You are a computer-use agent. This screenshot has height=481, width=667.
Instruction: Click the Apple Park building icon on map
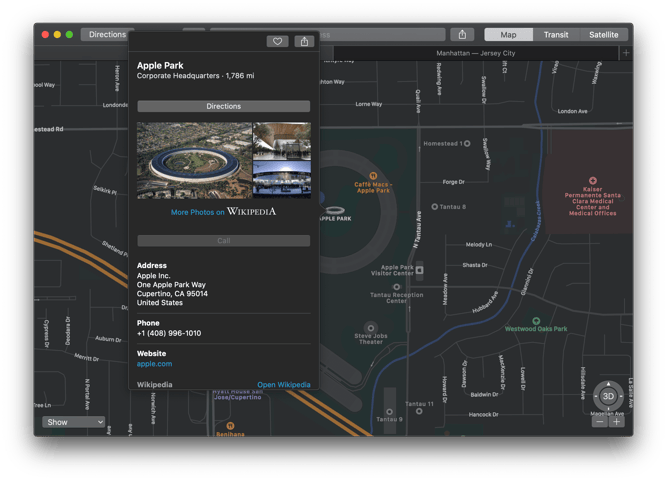[335, 210]
